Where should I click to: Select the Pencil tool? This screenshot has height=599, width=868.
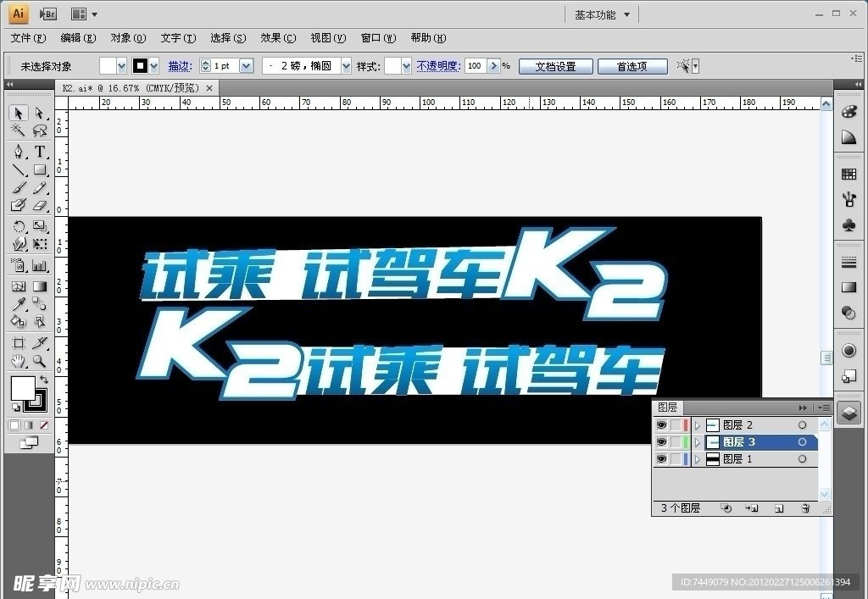tap(39, 188)
